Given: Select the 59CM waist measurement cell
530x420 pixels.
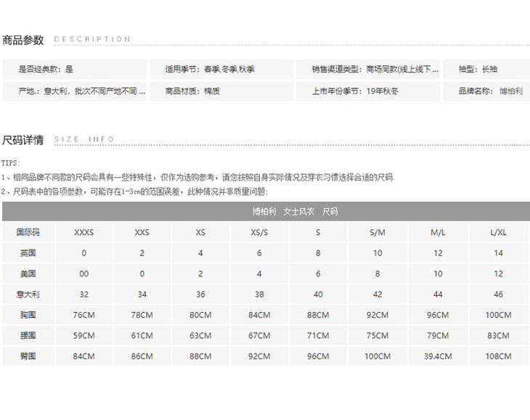Looking at the screenshot, I should point(83,336).
